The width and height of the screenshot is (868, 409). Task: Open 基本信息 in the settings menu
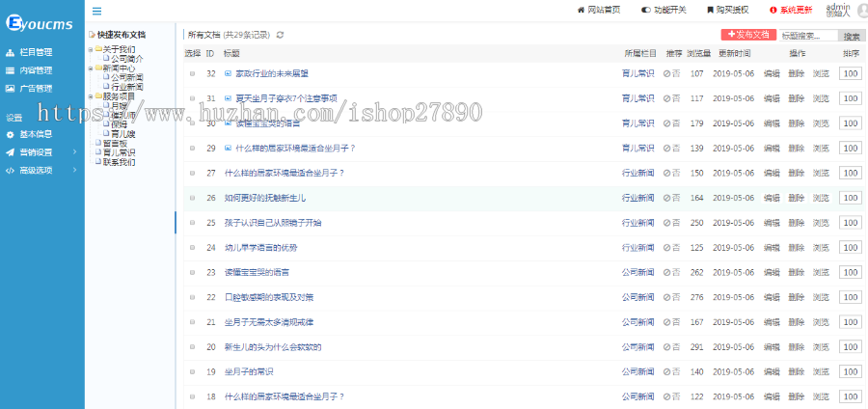pyautogui.click(x=36, y=134)
